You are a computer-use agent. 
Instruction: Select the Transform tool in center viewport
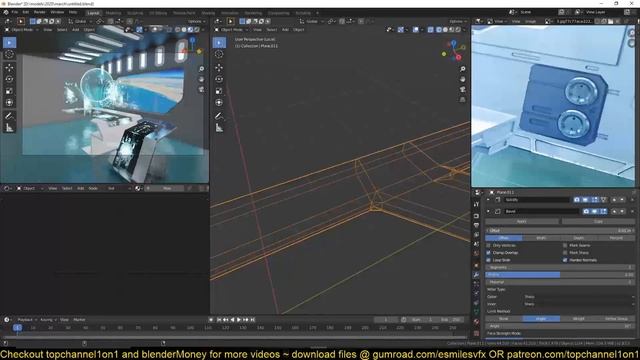(219, 103)
